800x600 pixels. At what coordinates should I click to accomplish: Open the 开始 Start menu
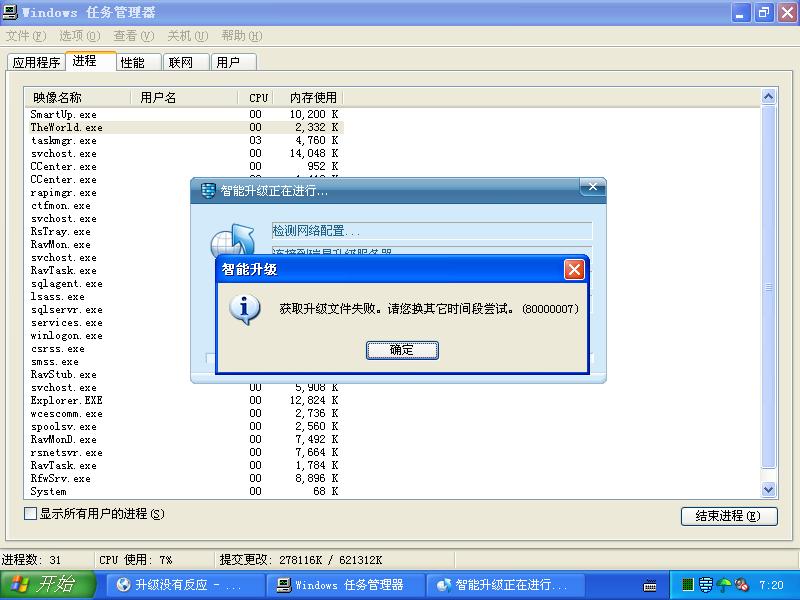[48, 585]
